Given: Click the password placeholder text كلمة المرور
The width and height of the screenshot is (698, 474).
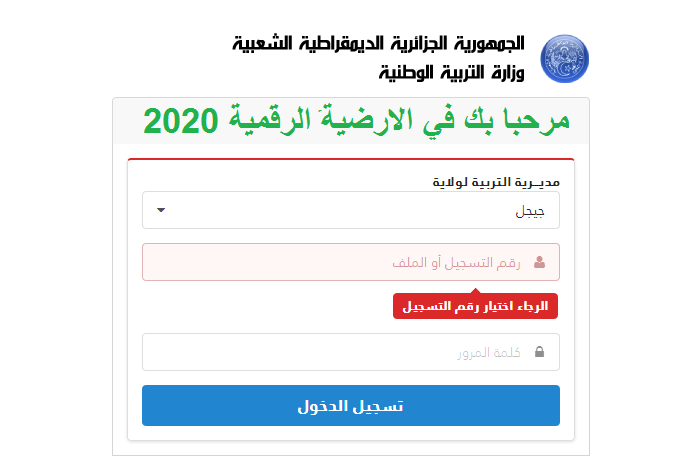Looking at the screenshot, I should pos(489,352).
